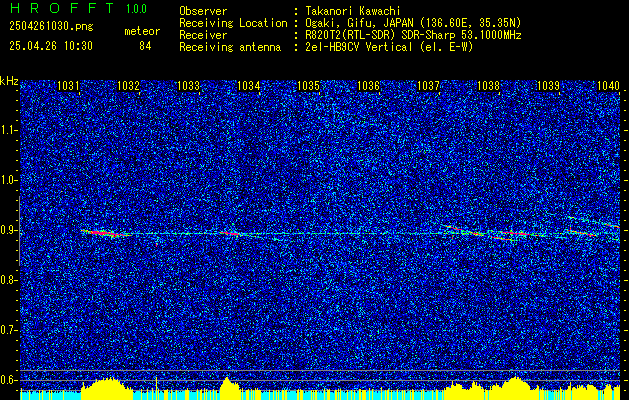Viewport: 629px width, 400px height.
Task: Click the Receiving antenna label
Action: click(x=230, y=47)
